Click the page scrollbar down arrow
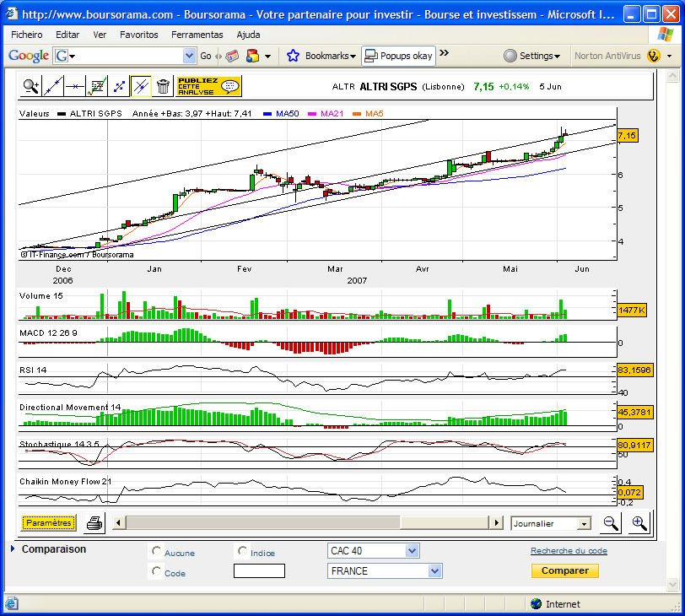This screenshot has height=616, width=685. pyautogui.click(x=672, y=584)
